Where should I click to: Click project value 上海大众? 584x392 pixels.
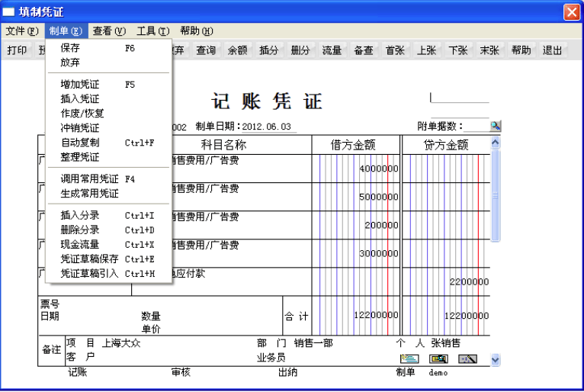[121, 343]
